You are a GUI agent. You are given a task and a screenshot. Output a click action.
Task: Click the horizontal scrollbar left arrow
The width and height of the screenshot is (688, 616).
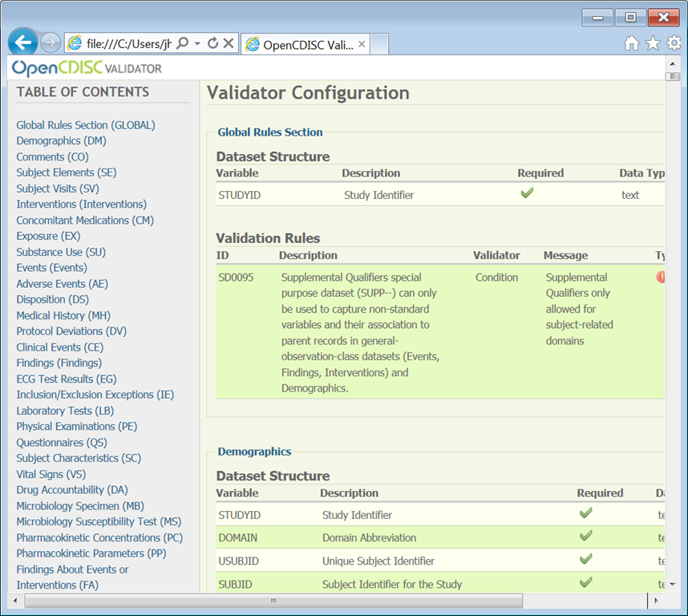click(x=15, y=600)
